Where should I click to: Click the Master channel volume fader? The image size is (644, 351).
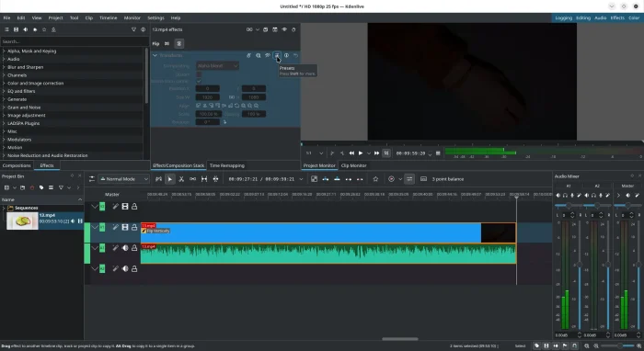coord(638,265)
